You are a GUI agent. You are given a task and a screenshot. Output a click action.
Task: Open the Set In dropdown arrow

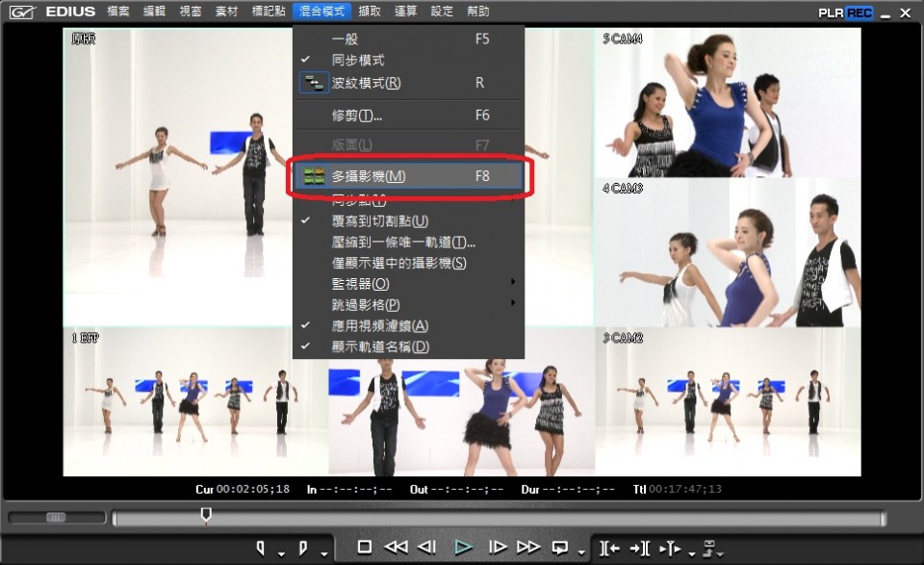[x=281, y=553]
